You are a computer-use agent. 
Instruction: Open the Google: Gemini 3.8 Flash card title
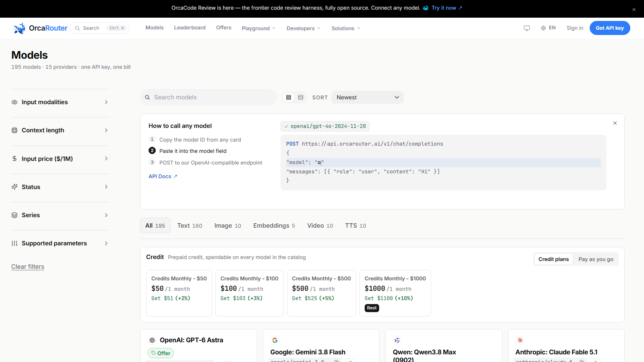click(308, 352)
